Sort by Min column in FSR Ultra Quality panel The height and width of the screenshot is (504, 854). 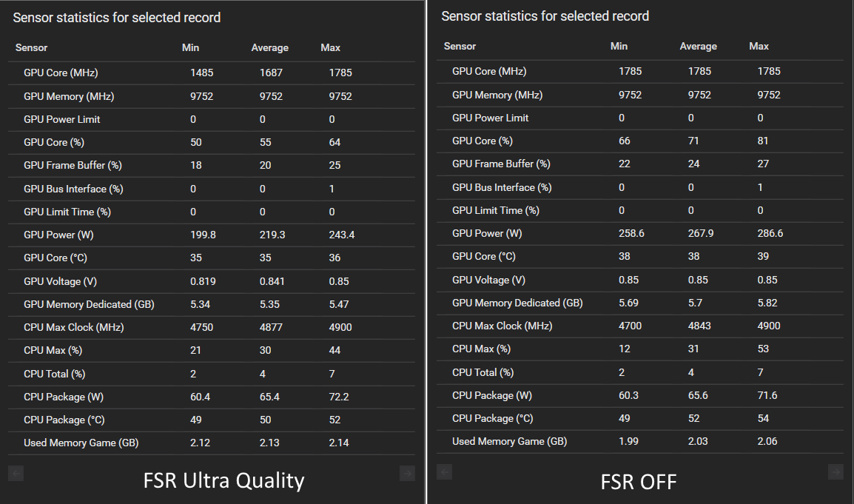[x=190, y=47]
